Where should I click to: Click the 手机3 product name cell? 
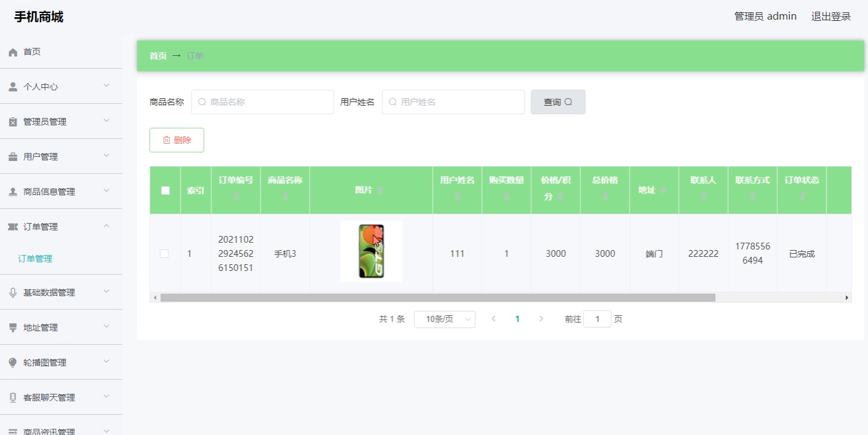[285, 254]
